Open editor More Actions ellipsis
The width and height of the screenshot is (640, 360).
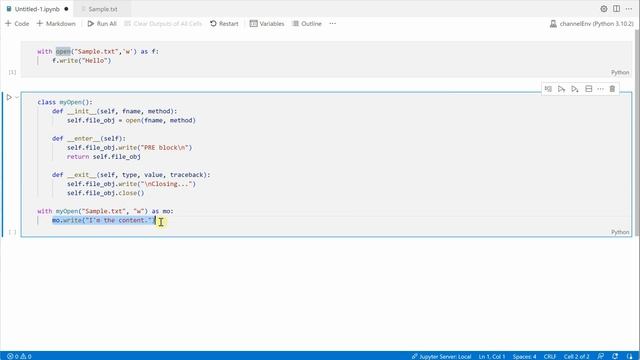coord(629,9)
